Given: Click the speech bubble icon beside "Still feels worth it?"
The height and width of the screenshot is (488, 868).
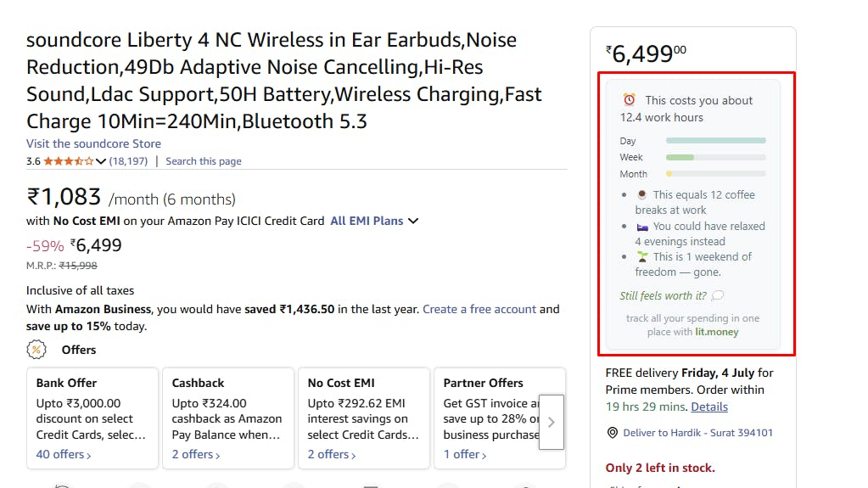Looking at the screenshot, I should [718, 296].
